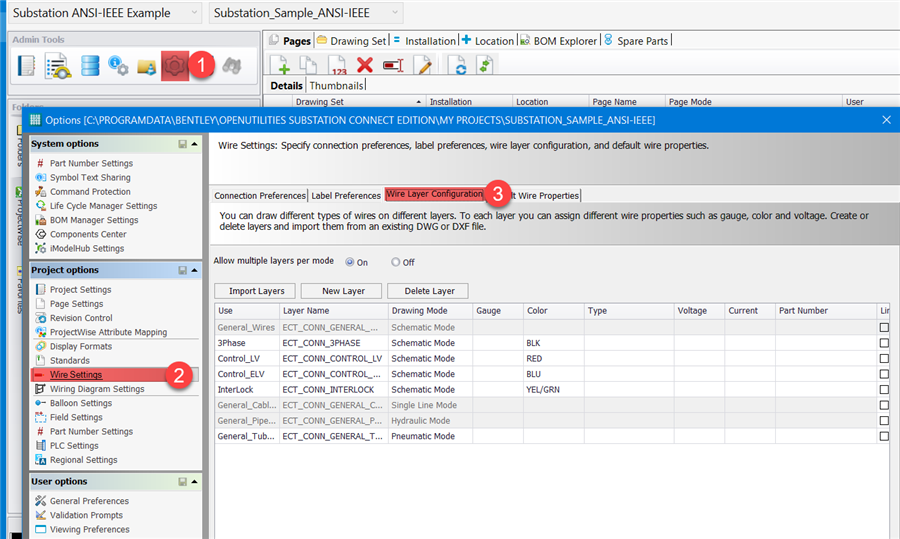Click the New Layer button
900x539 pixels.
pyautogui.click(x=343, y=291)
